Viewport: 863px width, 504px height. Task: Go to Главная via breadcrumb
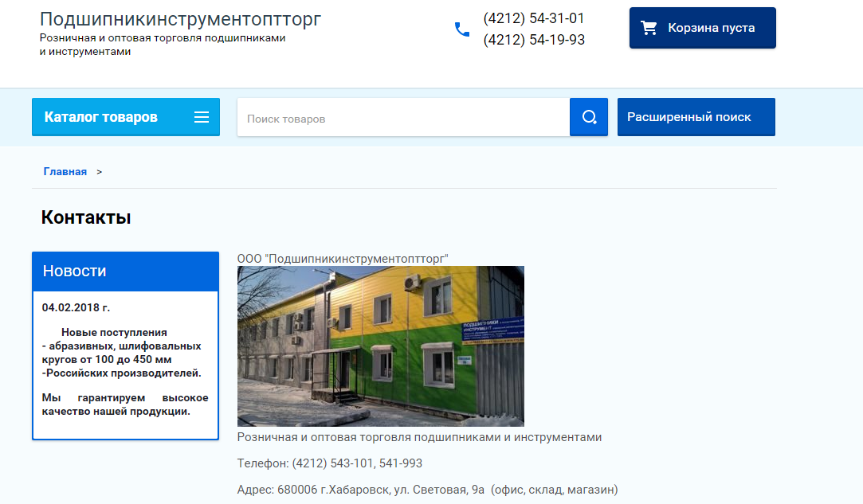65,171
